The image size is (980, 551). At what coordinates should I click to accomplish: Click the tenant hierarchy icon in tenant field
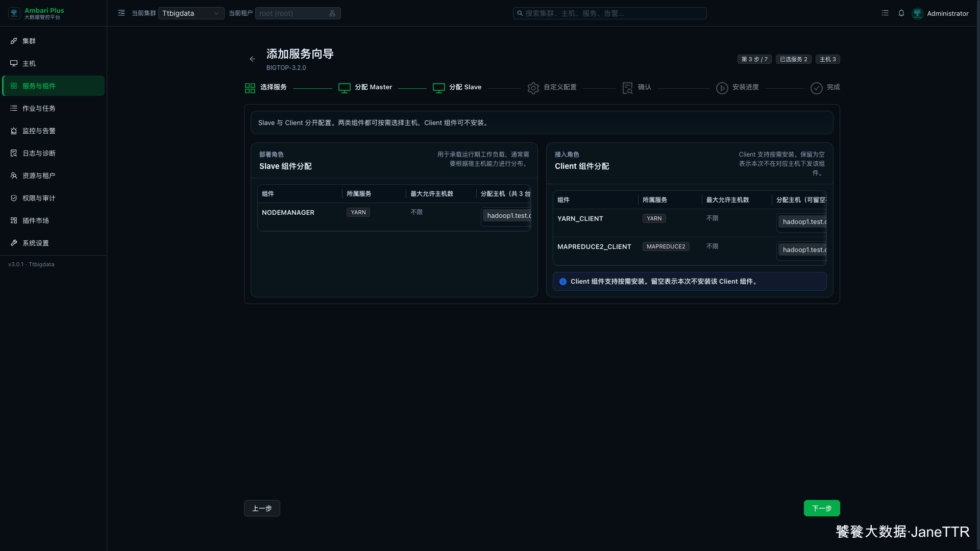coord(332,13)
